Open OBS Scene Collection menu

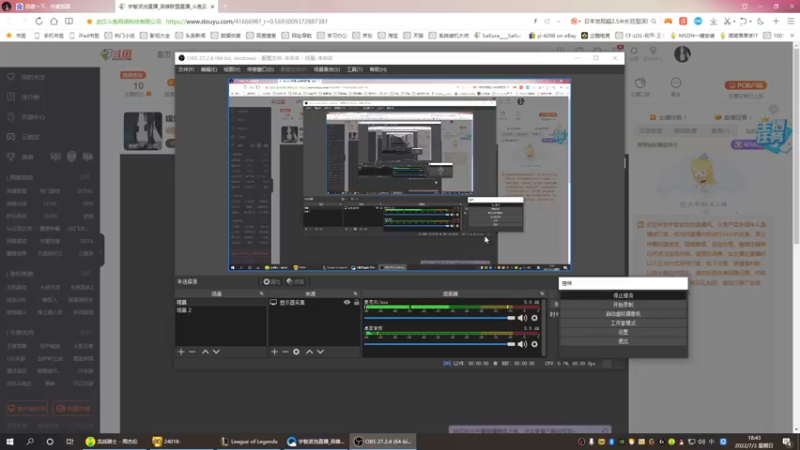tap(327, 69)
